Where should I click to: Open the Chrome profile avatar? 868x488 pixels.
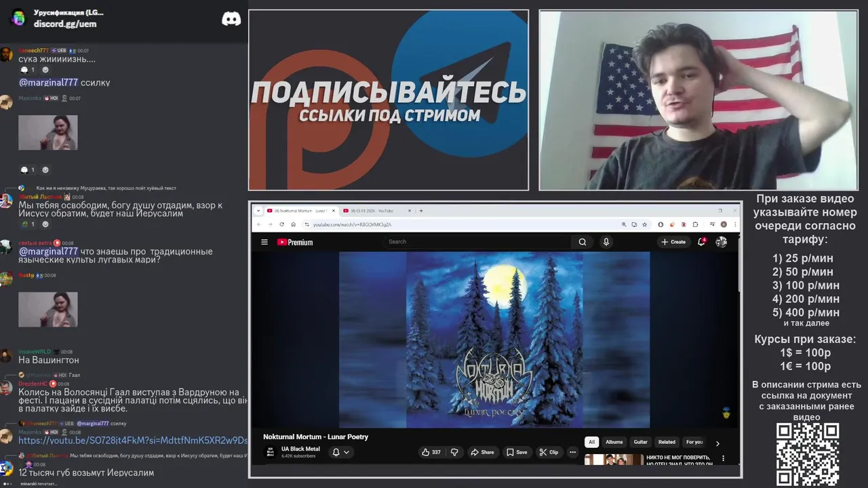[x=724, y=224]
